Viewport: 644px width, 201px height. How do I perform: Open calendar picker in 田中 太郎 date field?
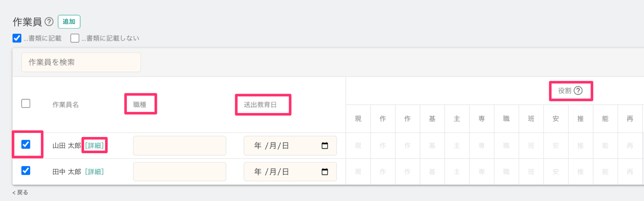pyautogui.click(x=325, y=172)
